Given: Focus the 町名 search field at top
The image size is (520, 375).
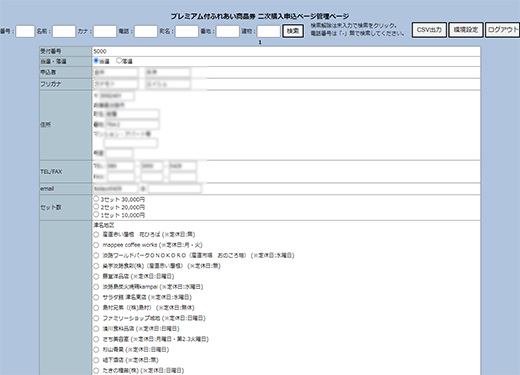Looking at the screenshot, I should [187, 31].
